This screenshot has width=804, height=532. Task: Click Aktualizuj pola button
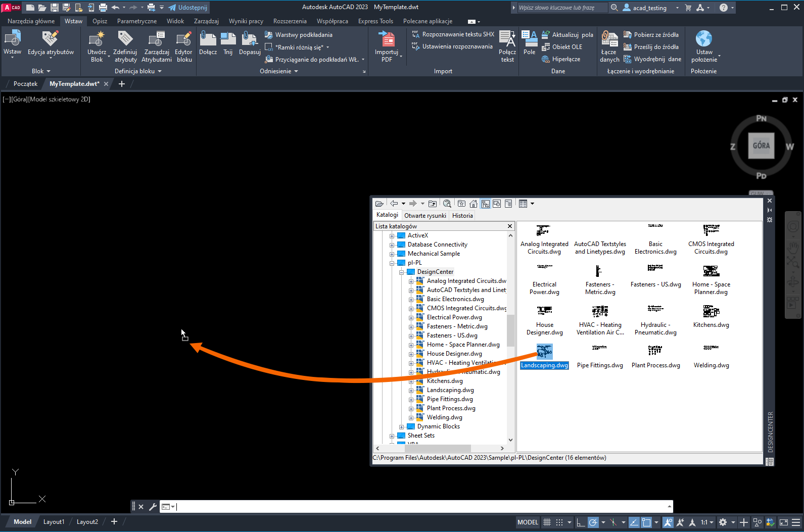coord(567,35)
